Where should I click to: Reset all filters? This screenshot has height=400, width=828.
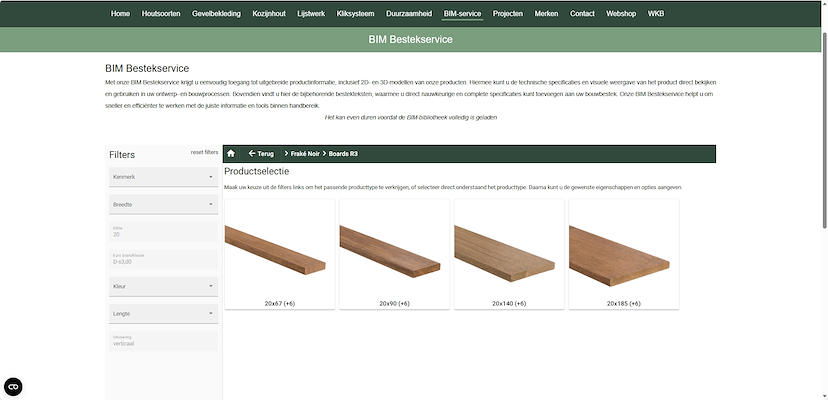point(204,152)
